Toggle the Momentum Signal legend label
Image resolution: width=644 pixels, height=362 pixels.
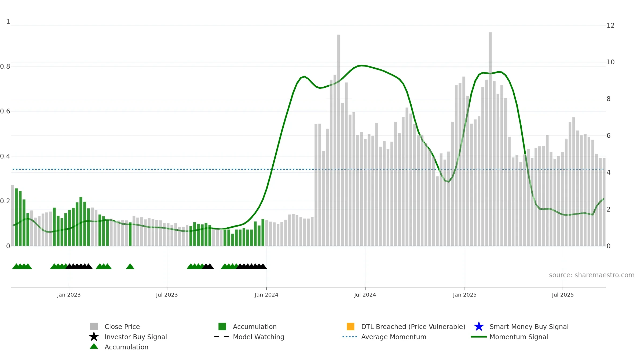point(519,337)
